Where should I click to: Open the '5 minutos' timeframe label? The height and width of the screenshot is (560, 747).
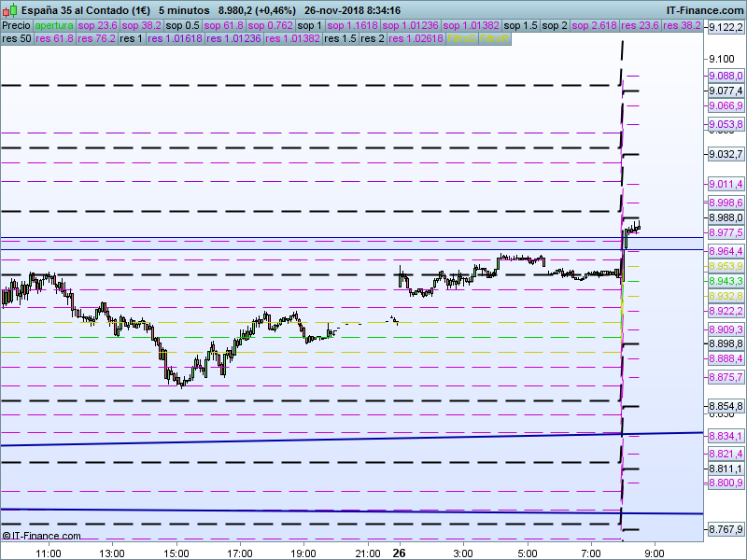(184, 10)
